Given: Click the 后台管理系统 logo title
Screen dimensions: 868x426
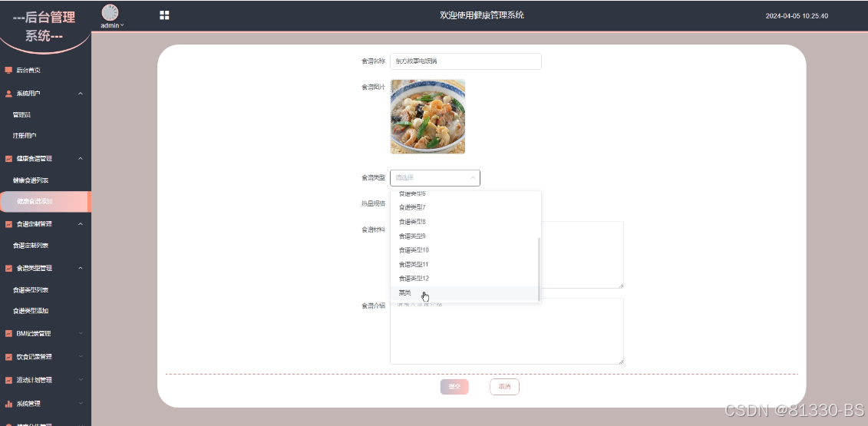Looking at the screenshot, I should pos(45,27).
